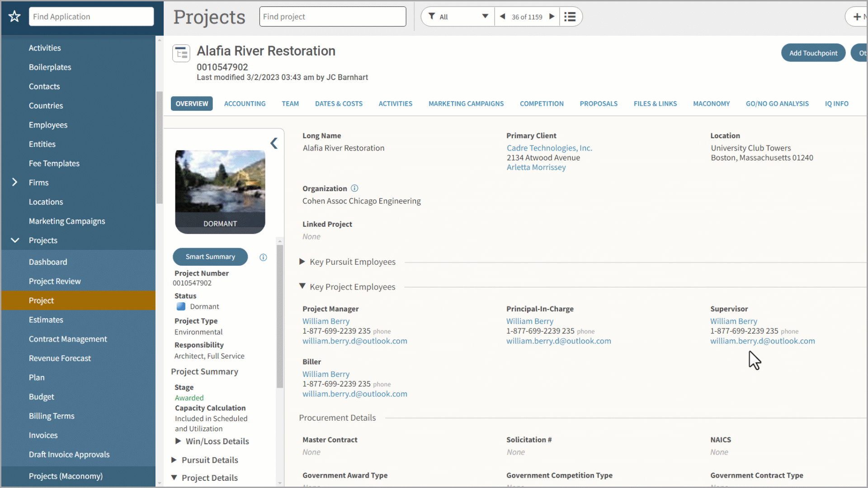Switch to the Accounting tab
The height and width of the screenshot is (488, 868).
click(245, 103)
